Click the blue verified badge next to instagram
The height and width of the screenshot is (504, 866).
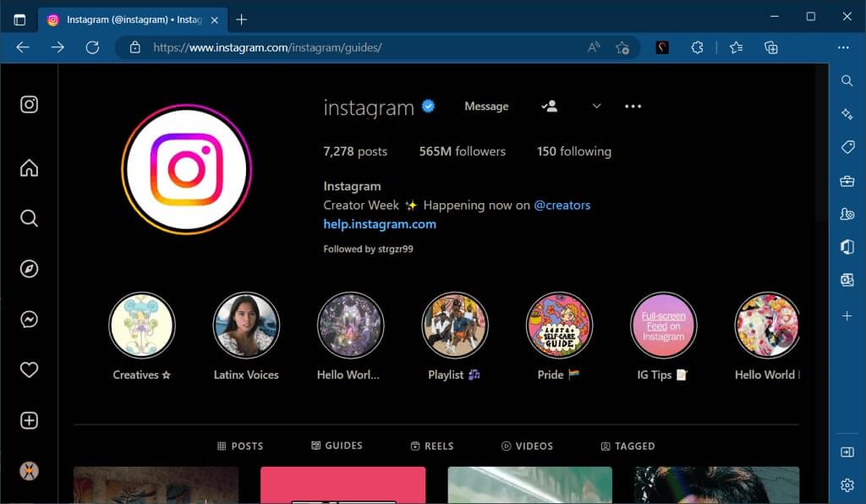coord(428,106)
